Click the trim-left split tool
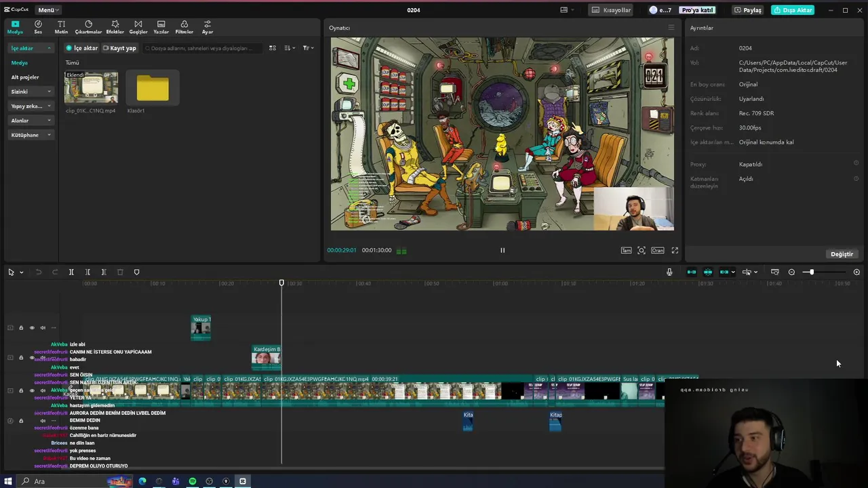Viewport: 868px width, 488px height. (87, 272)
